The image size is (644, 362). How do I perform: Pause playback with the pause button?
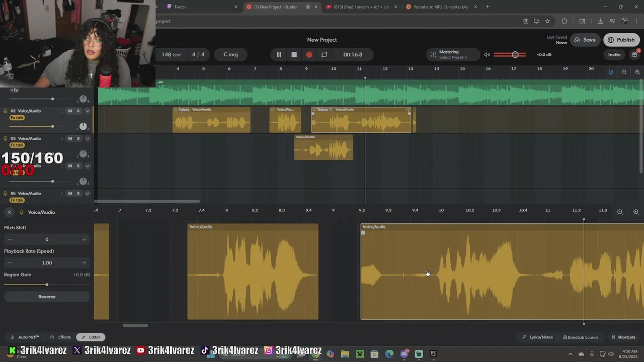click(279, 54)
